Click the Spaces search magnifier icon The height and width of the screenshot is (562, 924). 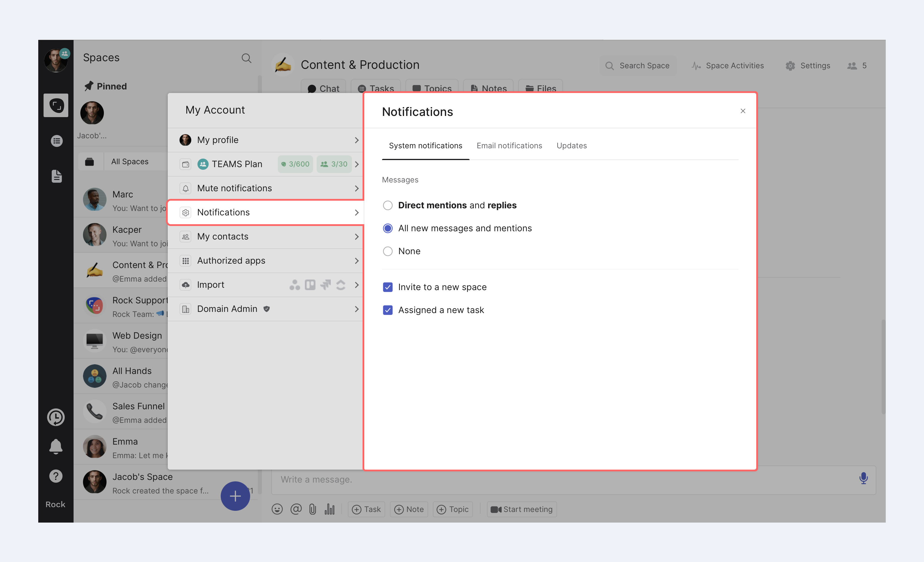pyautogui.click(x=246, y=58)
